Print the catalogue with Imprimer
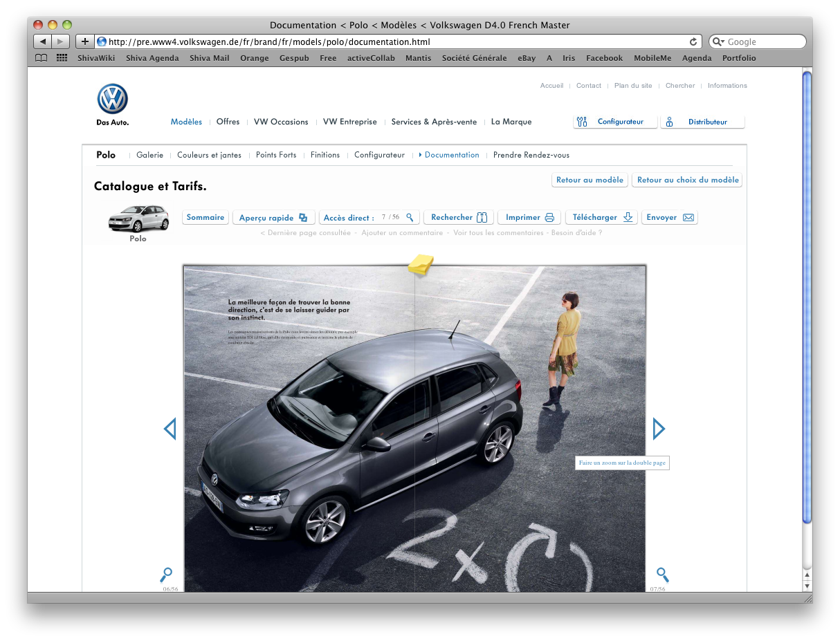 pyautogui.click(x=530, y=217)
